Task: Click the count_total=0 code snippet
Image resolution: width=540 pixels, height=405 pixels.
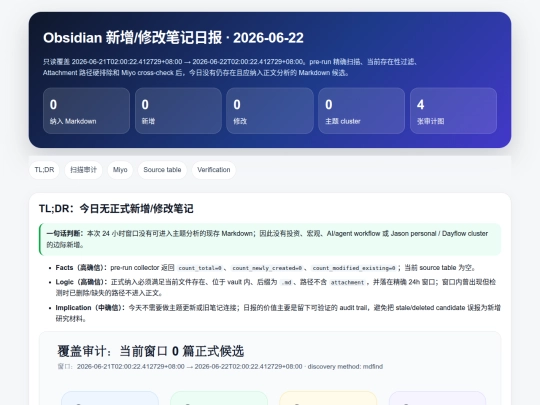Action: pos(200,268)
